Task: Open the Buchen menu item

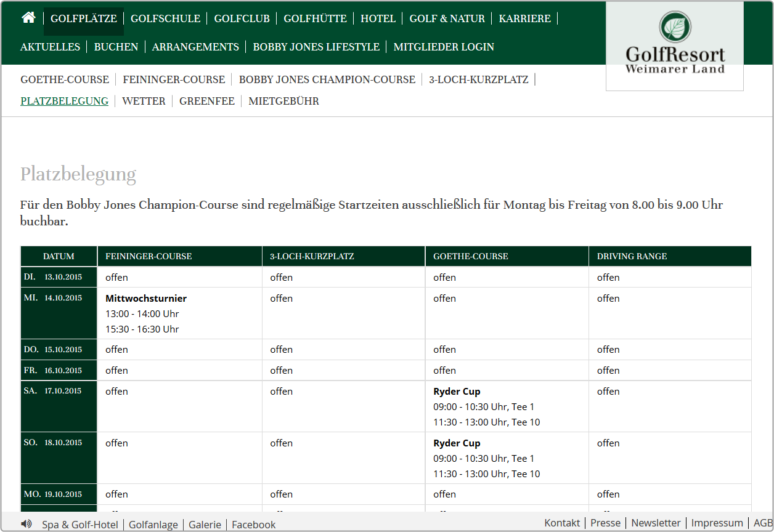Action: coord(116,47)
